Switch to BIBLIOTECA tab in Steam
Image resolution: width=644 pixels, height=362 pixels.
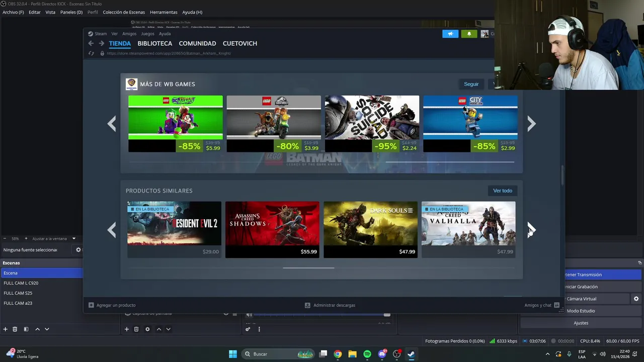tap(155, 44)
